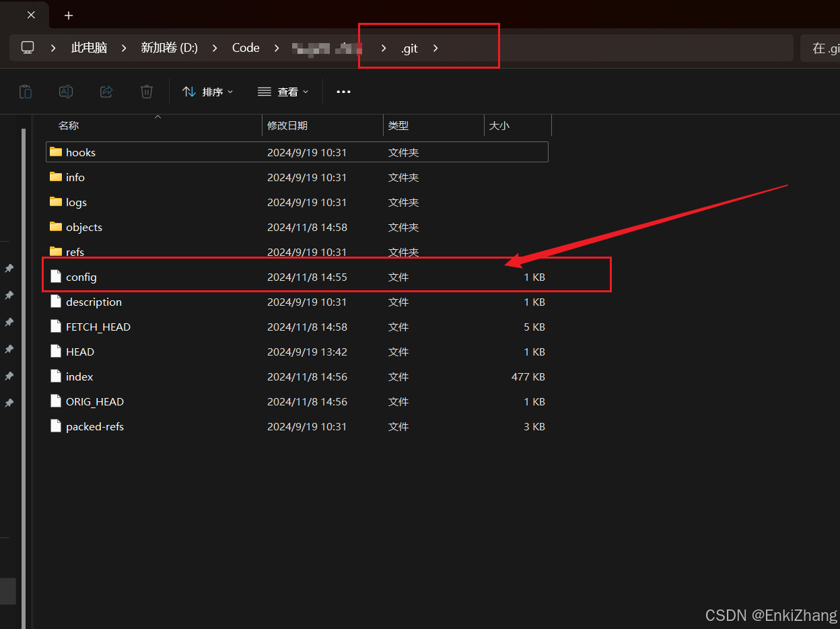
Task: Click the delete trash bin icon
Action: [147, 92]
